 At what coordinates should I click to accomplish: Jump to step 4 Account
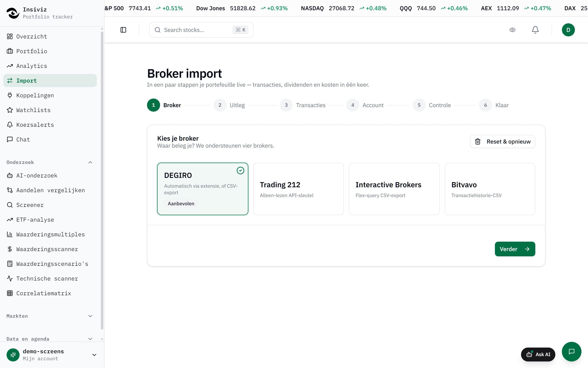pos(365,105)
